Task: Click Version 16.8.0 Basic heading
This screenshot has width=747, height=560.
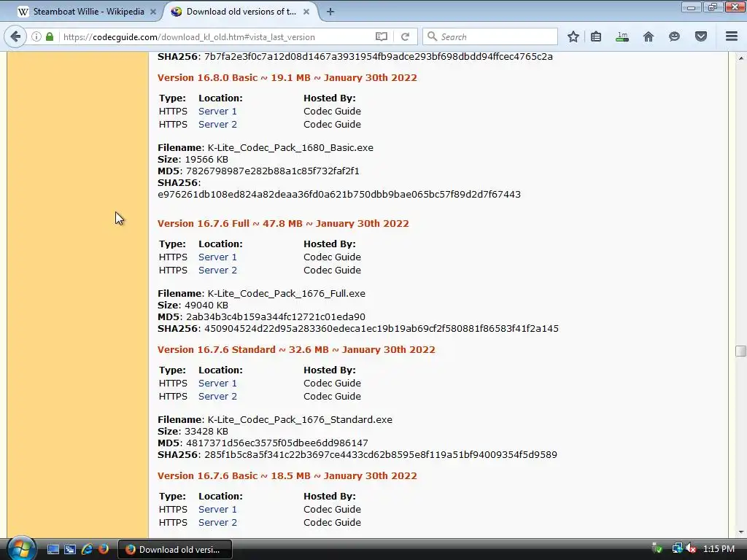Action: (x=287, y=77)
